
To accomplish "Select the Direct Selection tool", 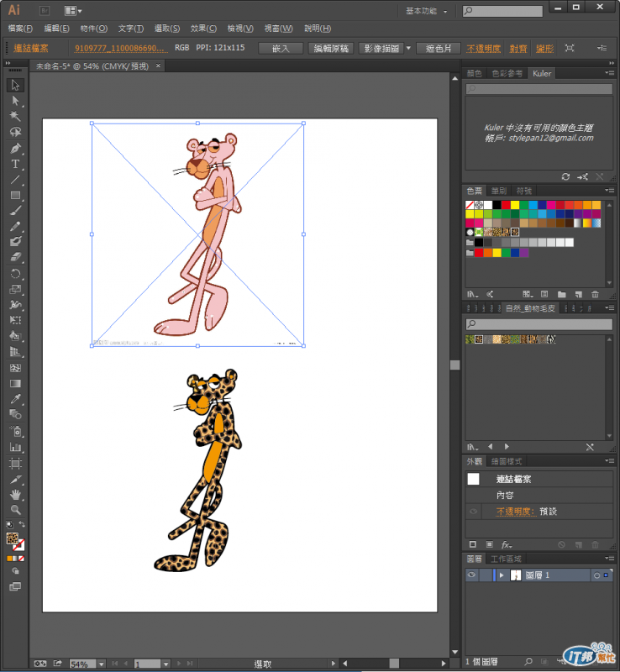I will 15,101.
